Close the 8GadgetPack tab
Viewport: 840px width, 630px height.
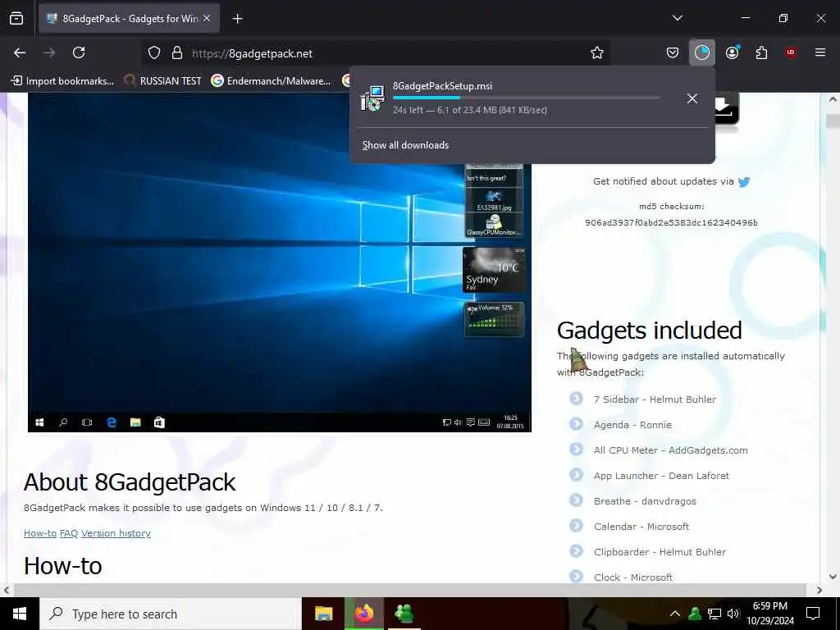click(x=207, y=19)
